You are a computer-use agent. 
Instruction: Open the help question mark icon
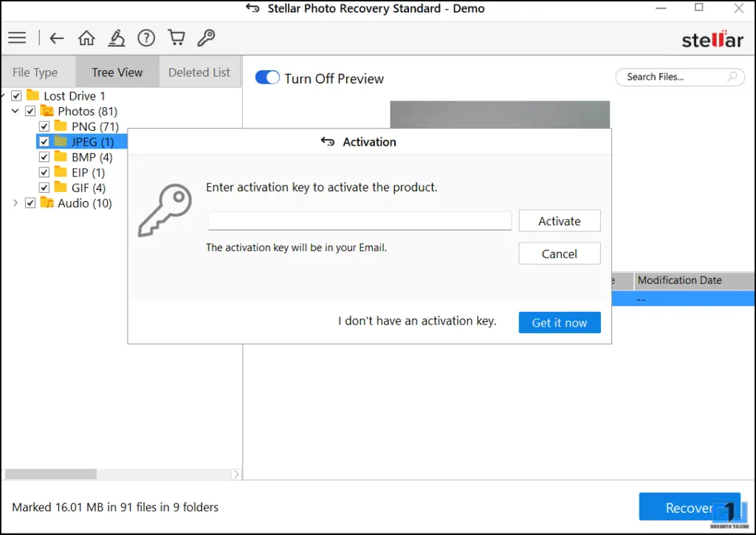[x=146, y=38]
